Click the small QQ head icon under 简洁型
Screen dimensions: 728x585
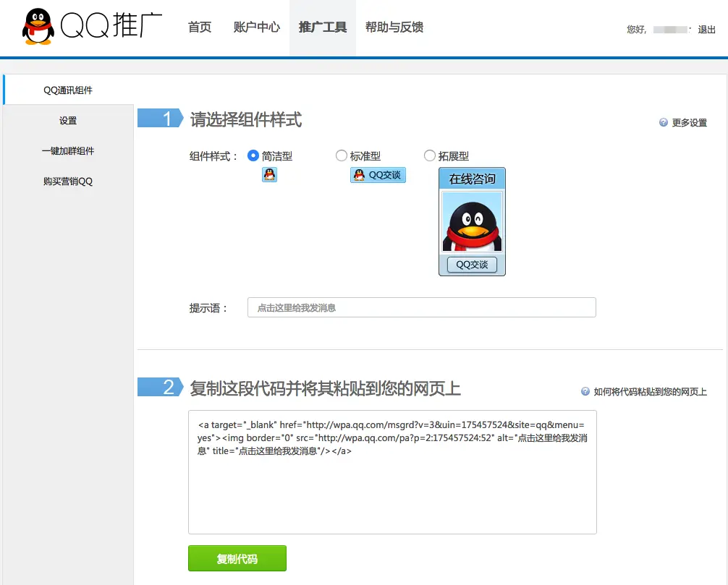268,174
